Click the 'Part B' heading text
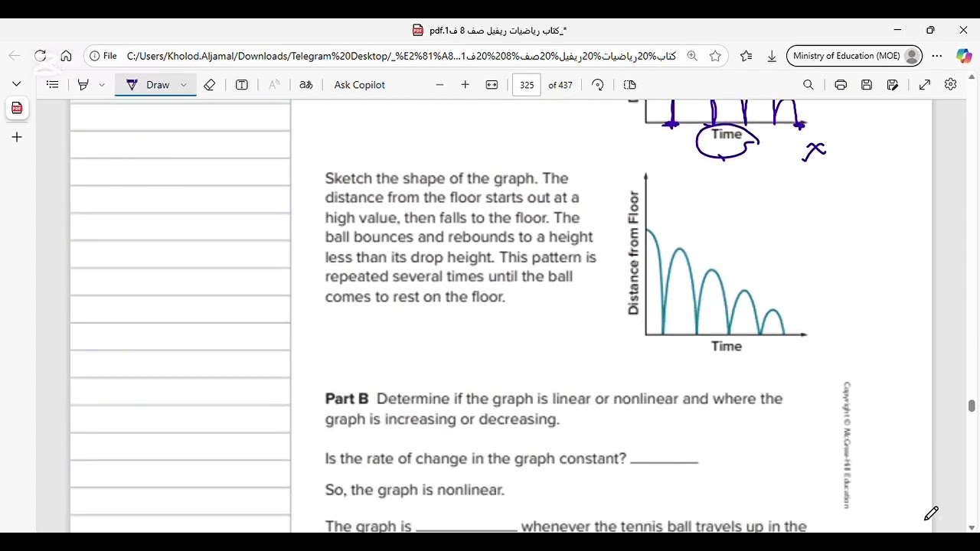The width and height of the screenshot is (980, 551). 347,399
